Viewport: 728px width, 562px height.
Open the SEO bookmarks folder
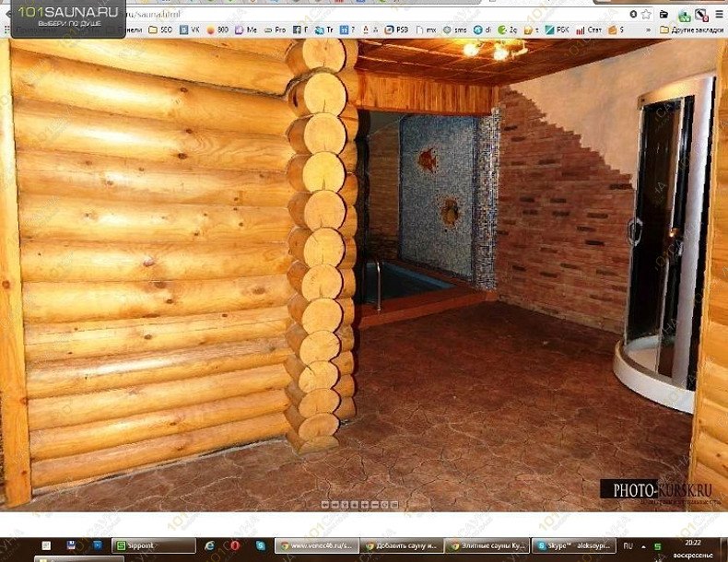[x=160, y=29]
